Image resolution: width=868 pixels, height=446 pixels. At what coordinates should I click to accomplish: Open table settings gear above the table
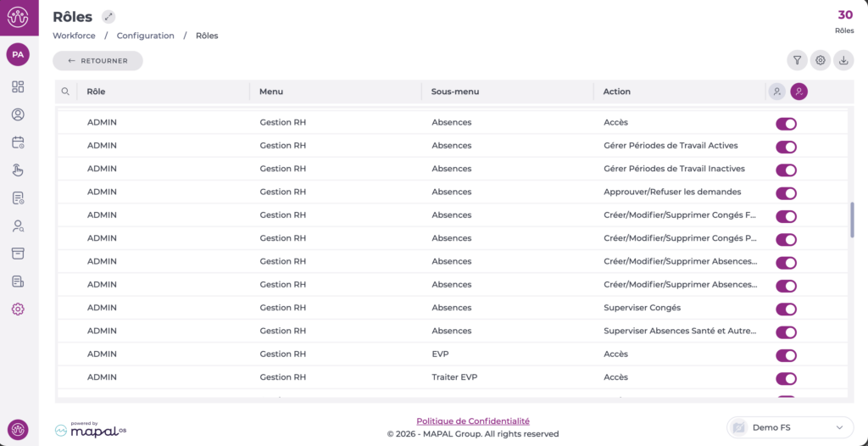[x=820, y=60]
